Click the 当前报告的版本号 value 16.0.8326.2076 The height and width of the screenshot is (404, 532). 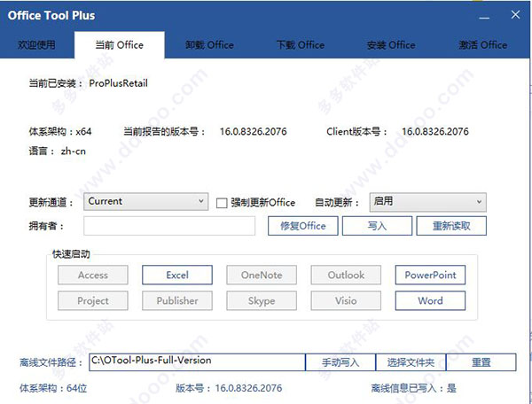coord(253,131)
